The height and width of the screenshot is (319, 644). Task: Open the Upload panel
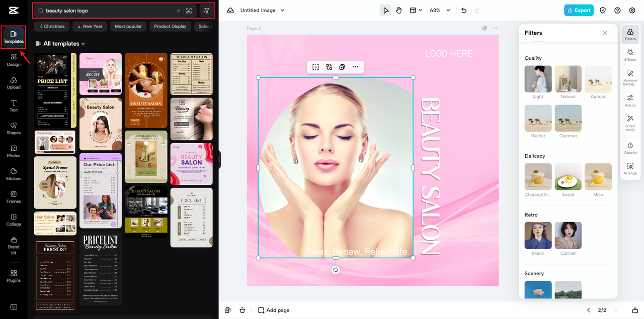point(14,83)
